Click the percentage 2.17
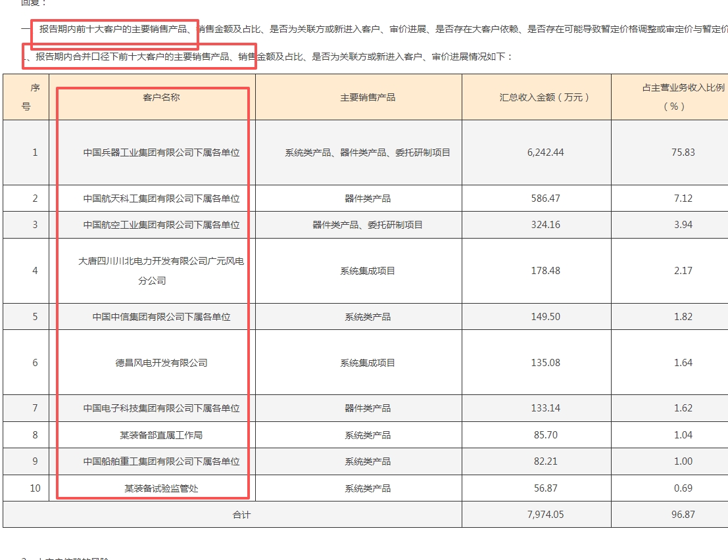This screenshot has height=560, width=728. pos(683,271)
